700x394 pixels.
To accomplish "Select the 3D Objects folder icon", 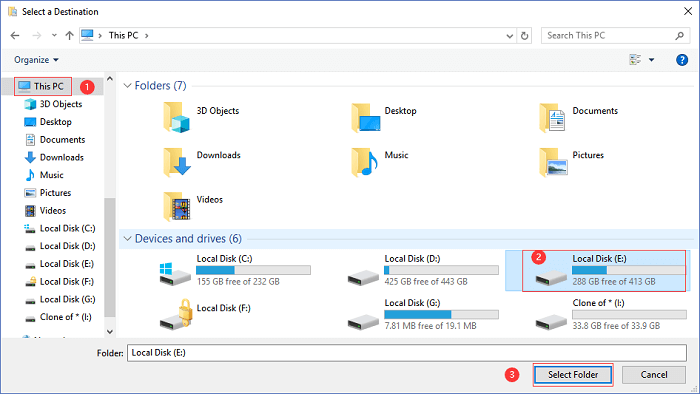I will click(176, 117).
